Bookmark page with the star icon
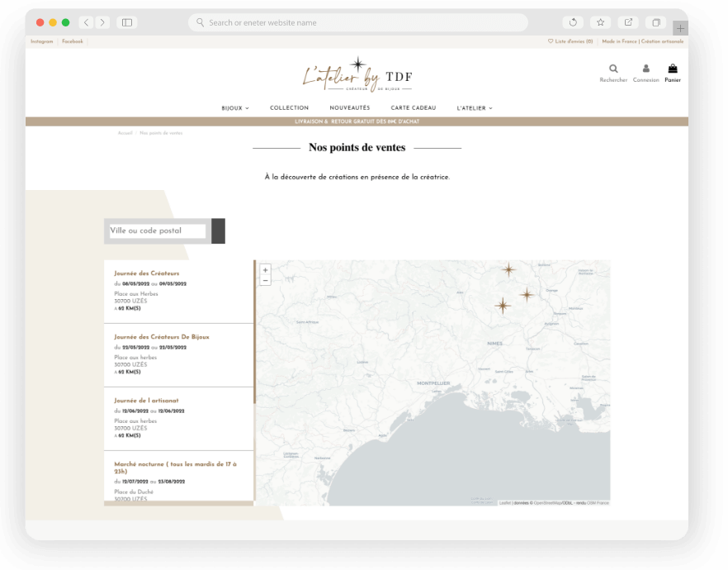 click(x=600, y=22)
